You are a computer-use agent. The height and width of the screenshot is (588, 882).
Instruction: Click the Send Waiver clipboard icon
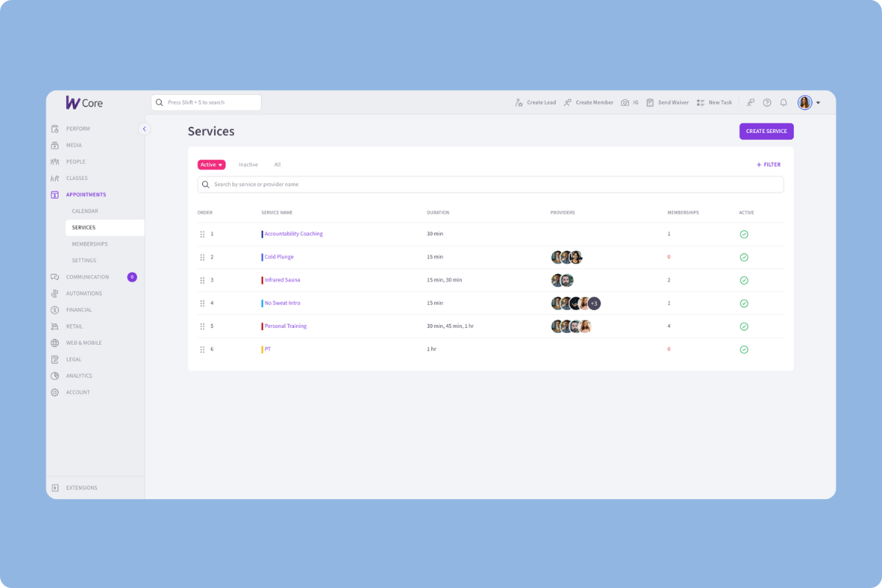[650, 103]
